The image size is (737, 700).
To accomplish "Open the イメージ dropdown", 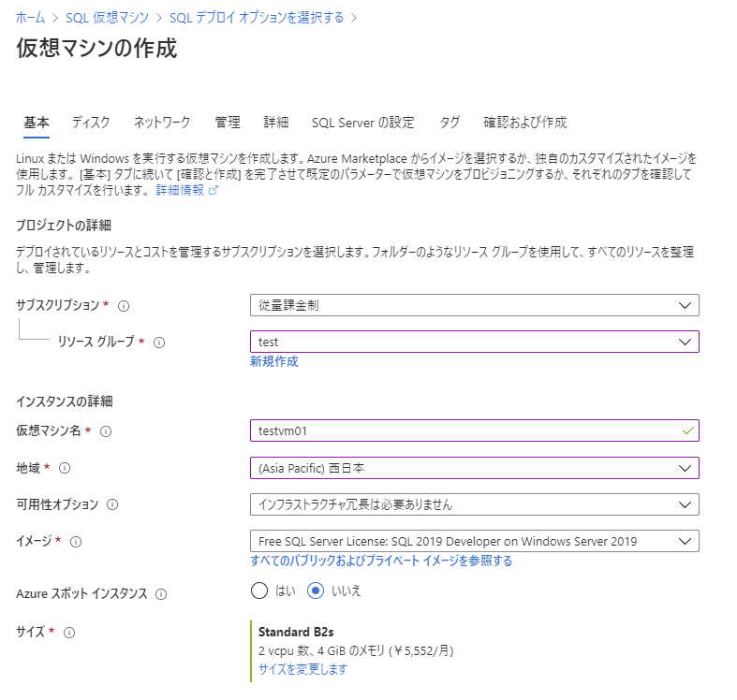I will (x=474, y=541).
